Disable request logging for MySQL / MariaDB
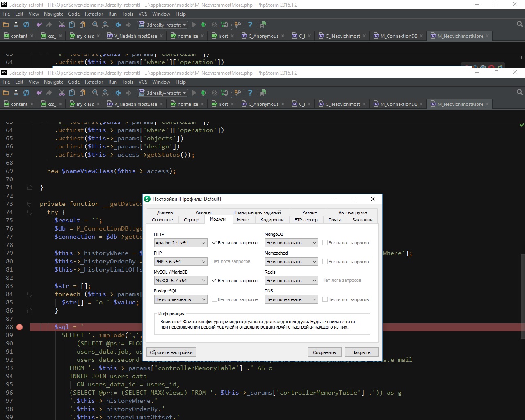The height and width of the screenshot is (420, 525). pyautogui.click(x=214, y=281)
